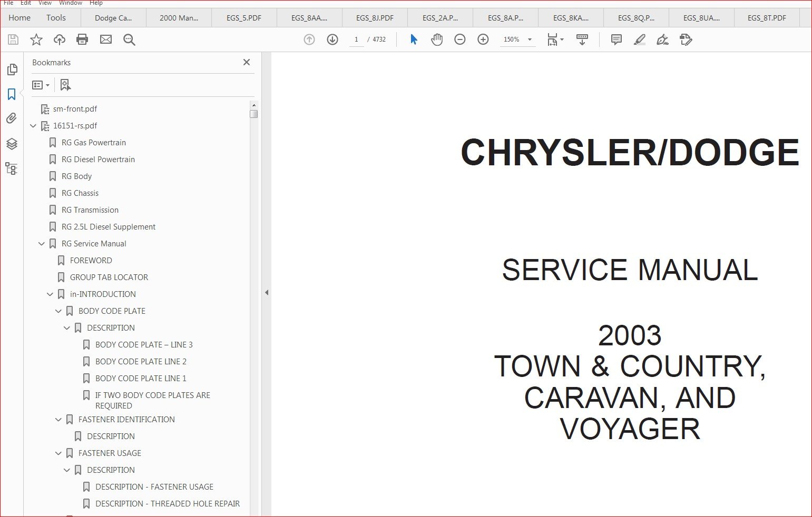Click the upload to cloud icon
This screenshot has width=812, height=517.
tap(60, 39)
